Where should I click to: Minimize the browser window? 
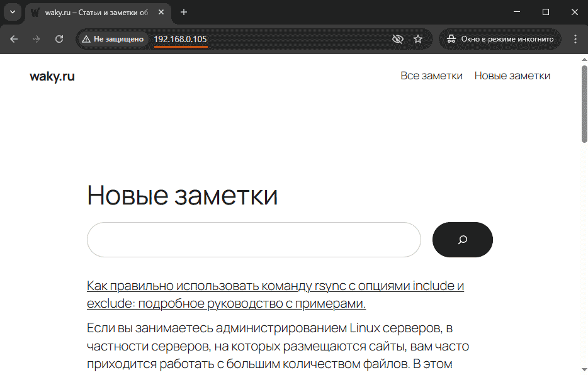[517, 12]
